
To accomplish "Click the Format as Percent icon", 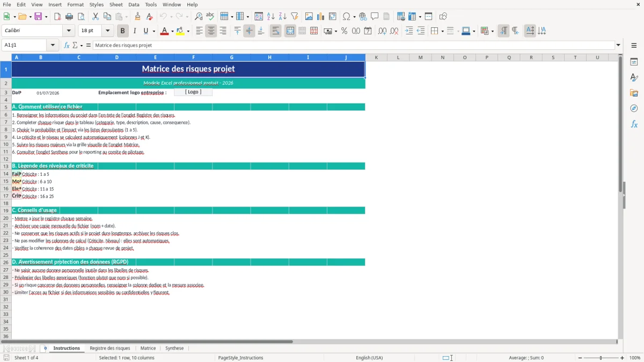I will tap(344, 31).
